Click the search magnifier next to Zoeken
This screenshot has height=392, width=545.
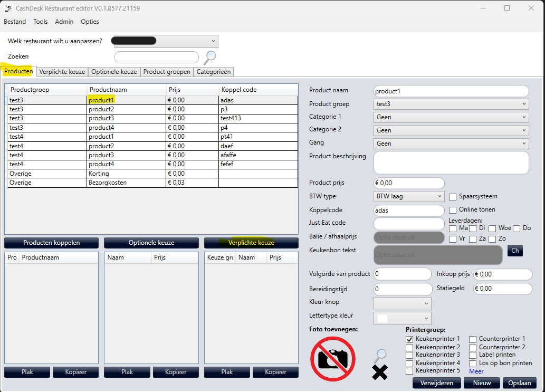pos(209,58)
